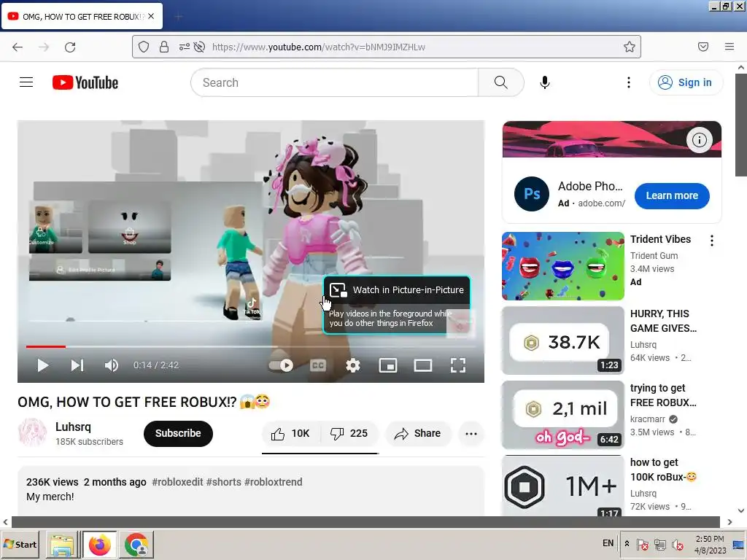Mute the video volume
The height and width of the screenshot is (560, 747).
coord(112,365)
